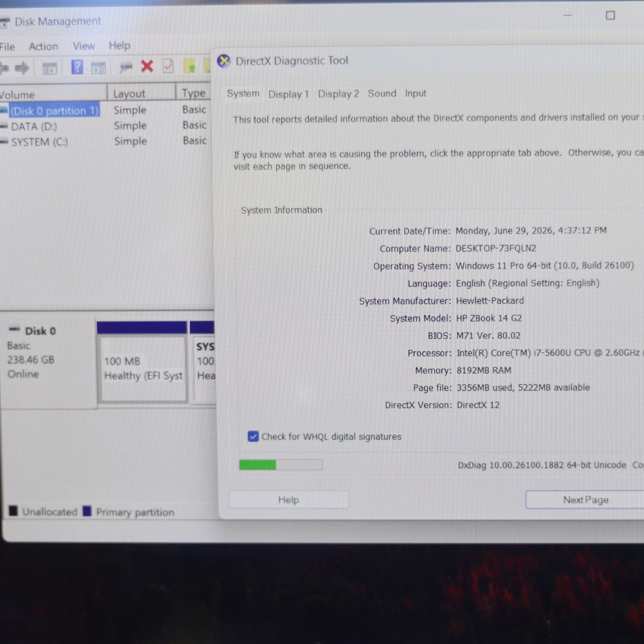Viewport: 644px width, 644px height.
Task: Click the Back arrow in Disk Management toolbar
Action: pyautogui.click(x=4, y=68)
